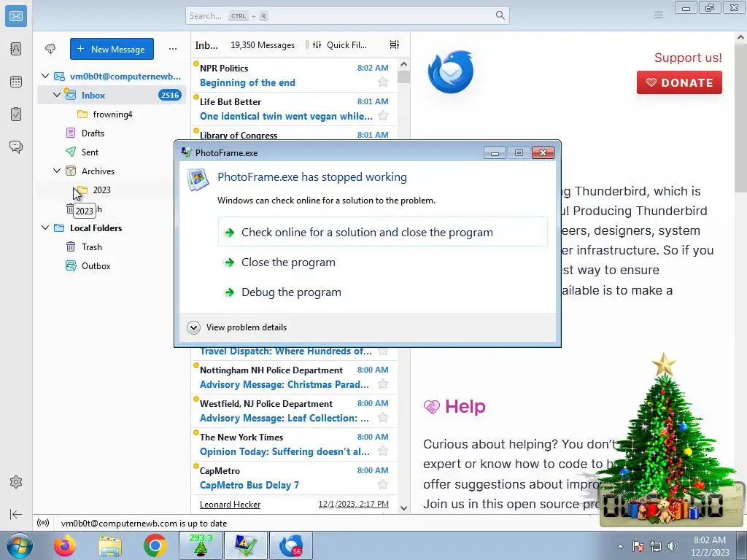Collapse the Archives folder chevron
Screen dimensions: 747x560
tap(57, 171)
